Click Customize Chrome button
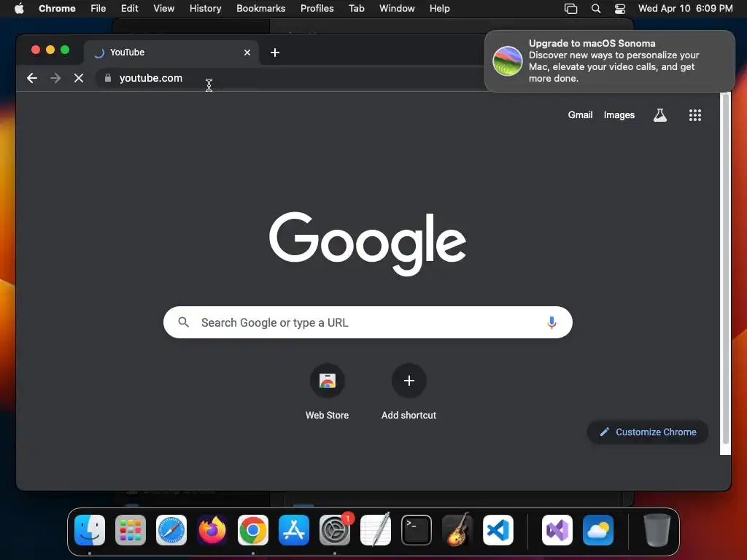The image size is (747, 560). click(x=648, y=432)
